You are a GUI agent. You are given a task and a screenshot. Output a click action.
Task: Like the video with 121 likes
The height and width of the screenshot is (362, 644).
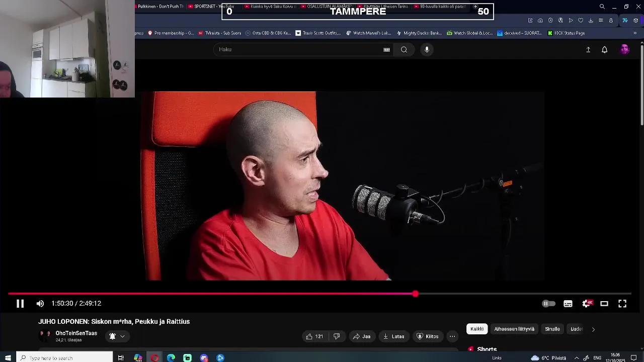pyautogui.click(x=314, y=336)
